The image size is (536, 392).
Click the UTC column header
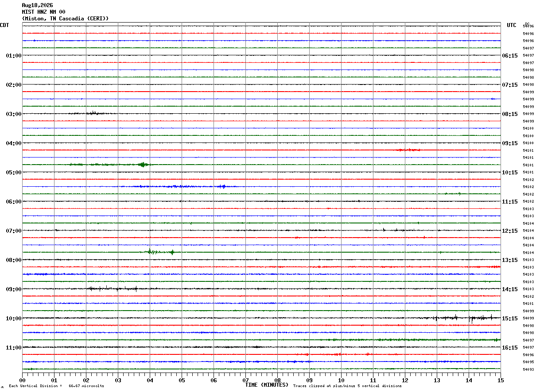512,25
